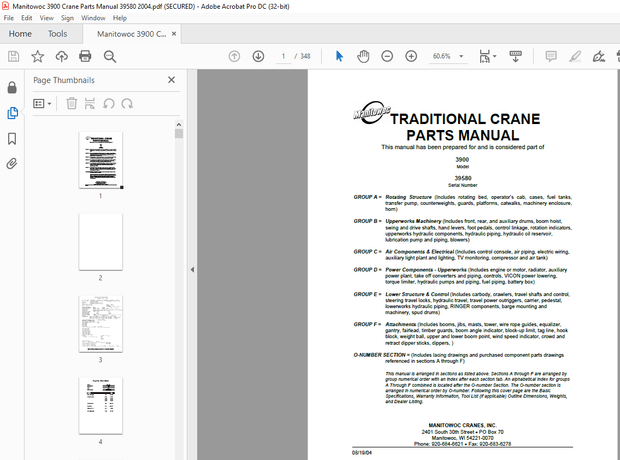Switch to the Tools tab
This screenshot has height=460, width=620.
(x=57, y=34)
